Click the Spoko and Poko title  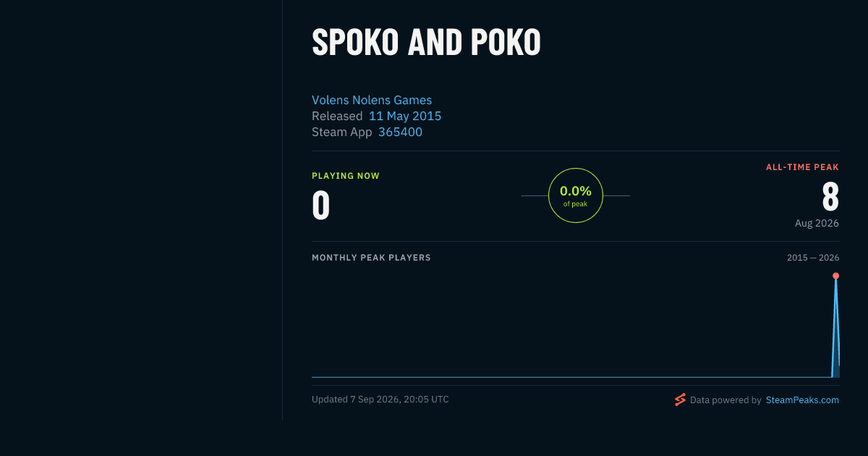[x=426, y=43]
